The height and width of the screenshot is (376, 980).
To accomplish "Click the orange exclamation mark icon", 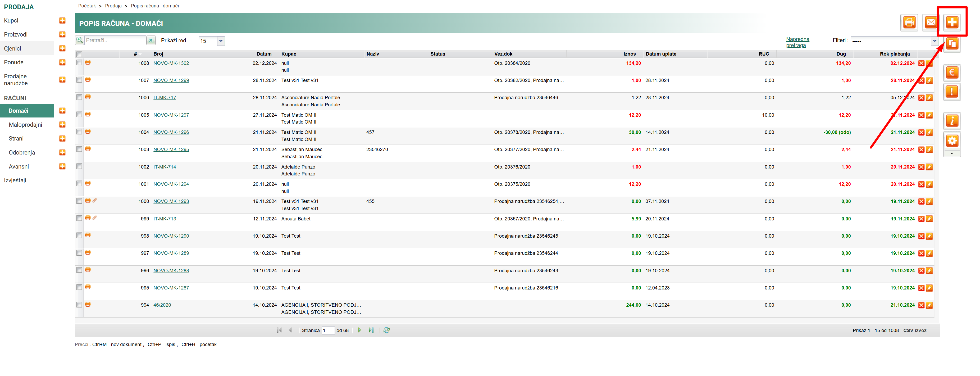I will tap(952, 92).
